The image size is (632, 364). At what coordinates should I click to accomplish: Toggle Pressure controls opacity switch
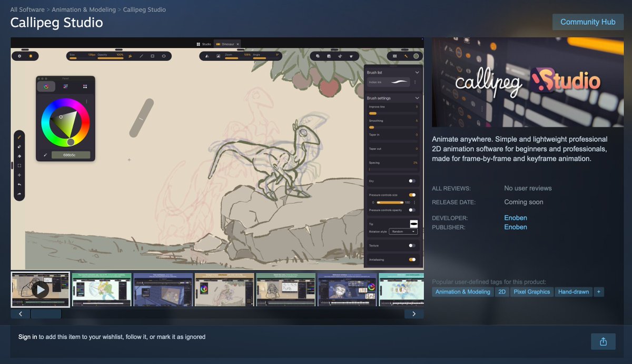[x=412, y=210]
